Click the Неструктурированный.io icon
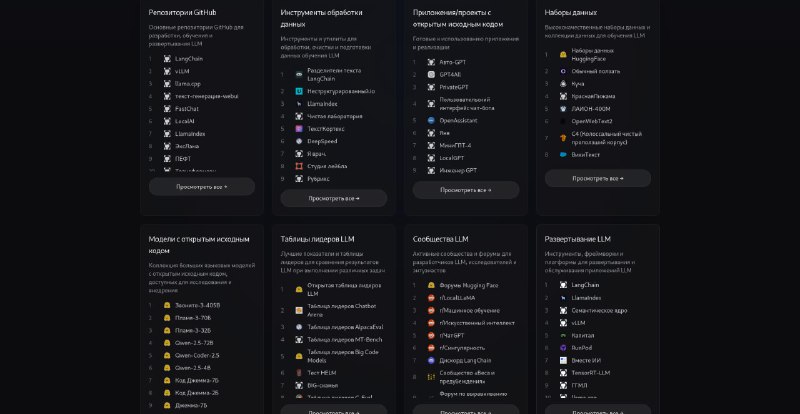The width and height of the screenshot is (800, 414). tap(299, 91)
